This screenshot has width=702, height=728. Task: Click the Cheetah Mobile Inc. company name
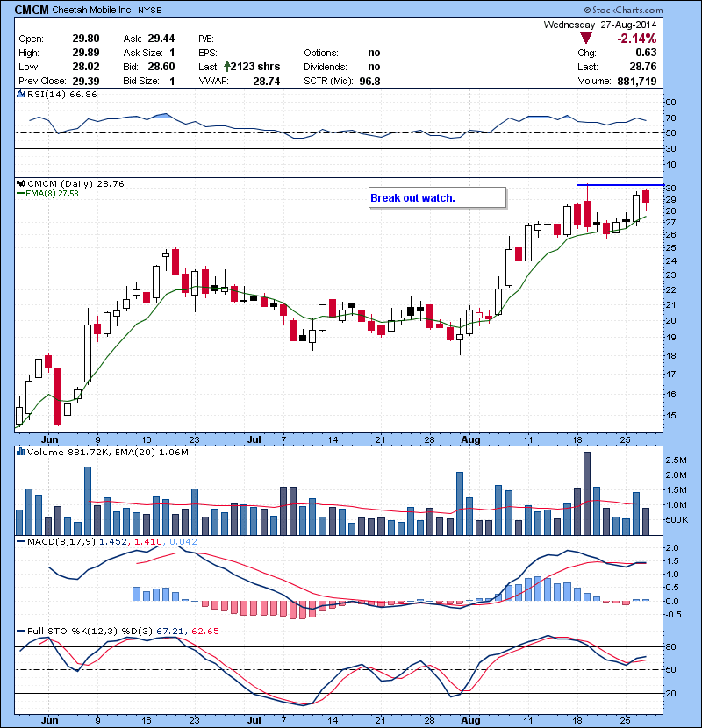(92, 10)
